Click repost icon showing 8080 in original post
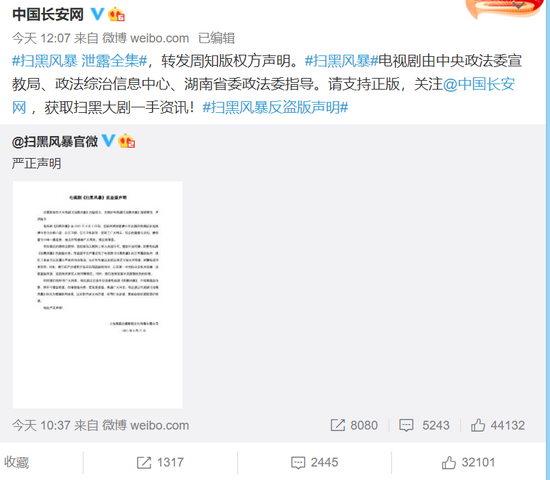 338,425
